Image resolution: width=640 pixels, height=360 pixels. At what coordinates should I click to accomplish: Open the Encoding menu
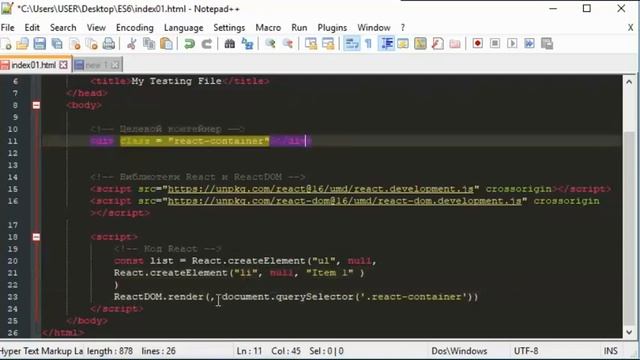coord(135,27)
